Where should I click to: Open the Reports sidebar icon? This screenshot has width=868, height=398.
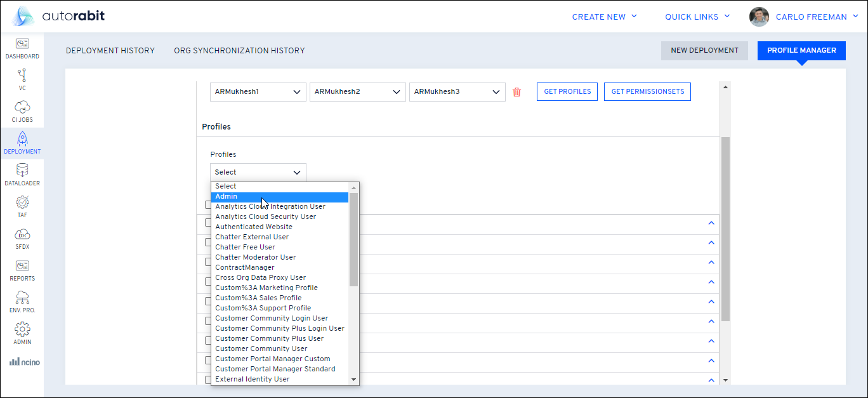pyautogui.click(x=22, y=270)
